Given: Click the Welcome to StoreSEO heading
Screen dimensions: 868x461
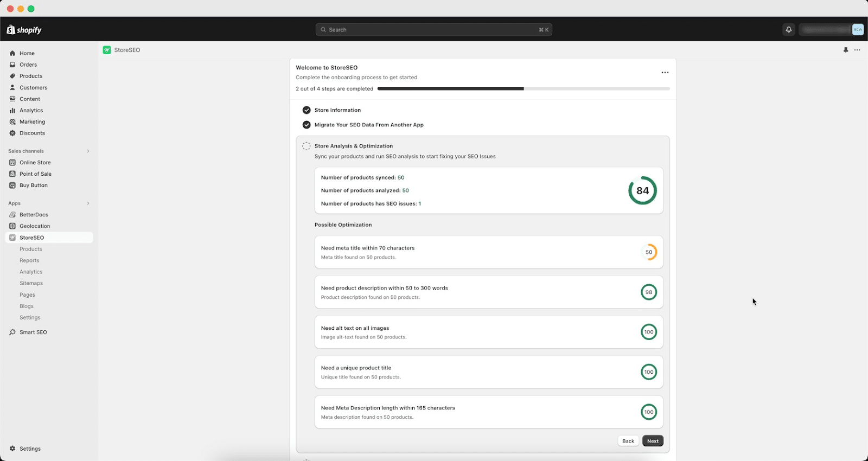Looking at the screenshot, I should tap(327, 68).
